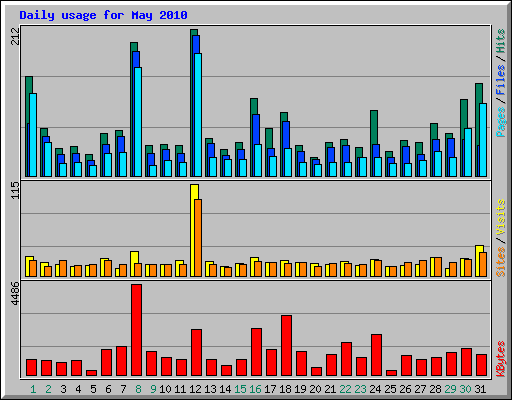Viewport: 512px width, 400px height.
Task: Select day 17 on the x-axis
Action: tap(270, 389)
